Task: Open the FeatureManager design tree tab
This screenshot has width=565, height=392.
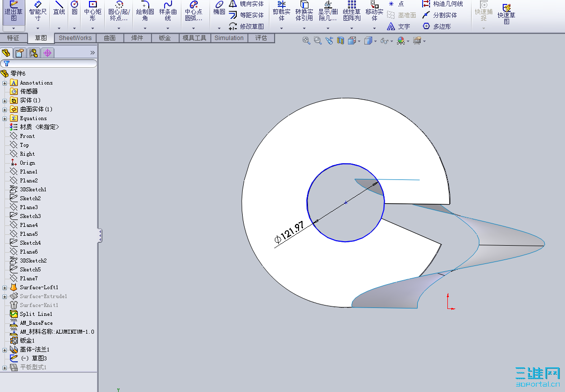Action: (6, 53)
